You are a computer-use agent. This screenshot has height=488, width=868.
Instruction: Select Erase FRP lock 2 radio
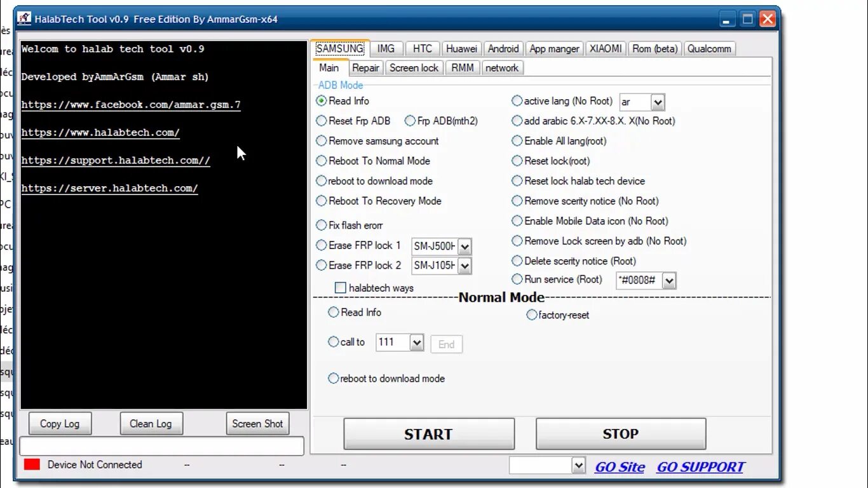[x=322, y=265]
